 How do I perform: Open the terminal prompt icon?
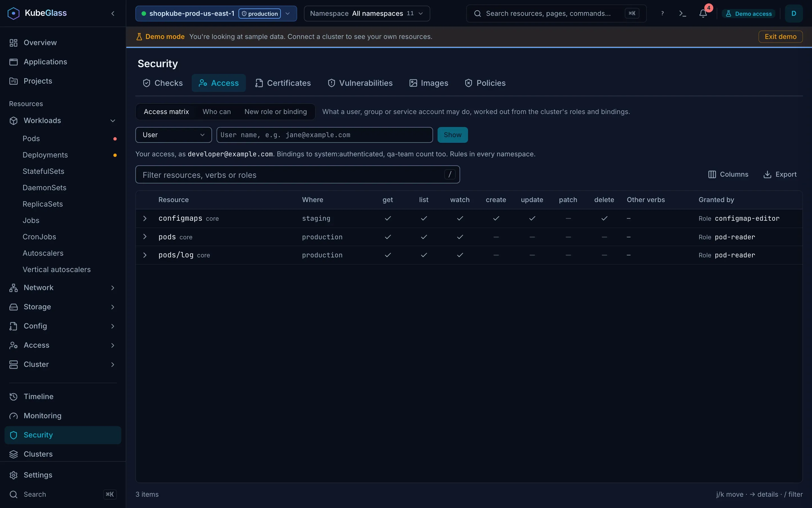click(683, 14)
